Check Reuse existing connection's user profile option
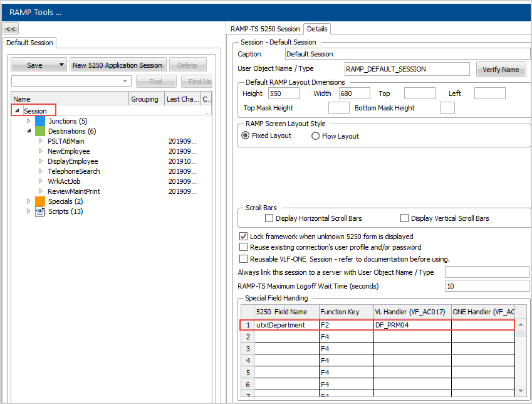This screenshot has height=404, width=532. tap(244, 247)
